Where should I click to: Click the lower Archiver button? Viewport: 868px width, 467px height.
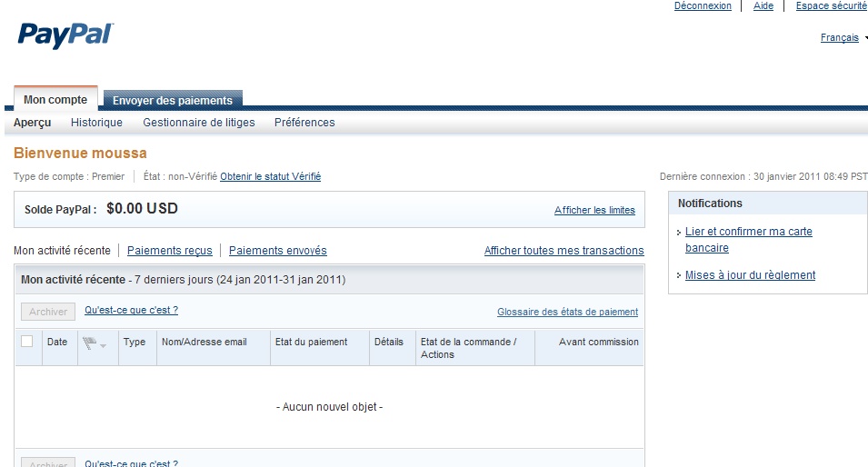pos(48,462)
